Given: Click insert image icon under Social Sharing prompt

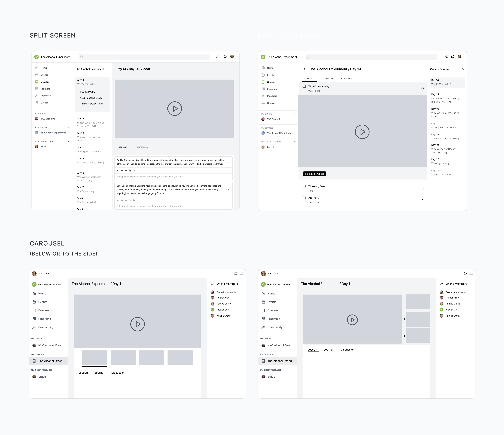Looking at the screenshot, I should click(x=134, y=200).
